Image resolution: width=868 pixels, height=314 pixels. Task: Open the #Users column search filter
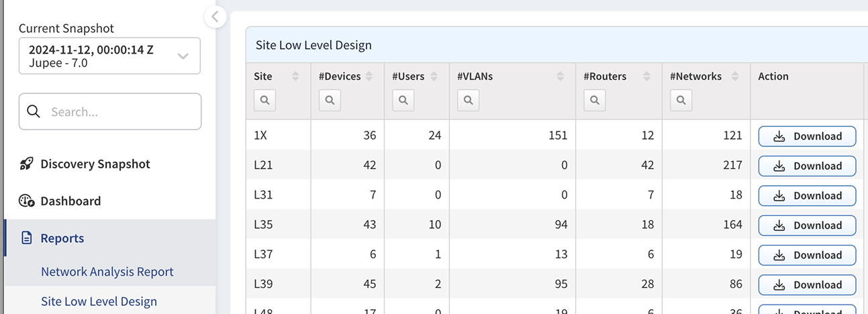point(403,101)
